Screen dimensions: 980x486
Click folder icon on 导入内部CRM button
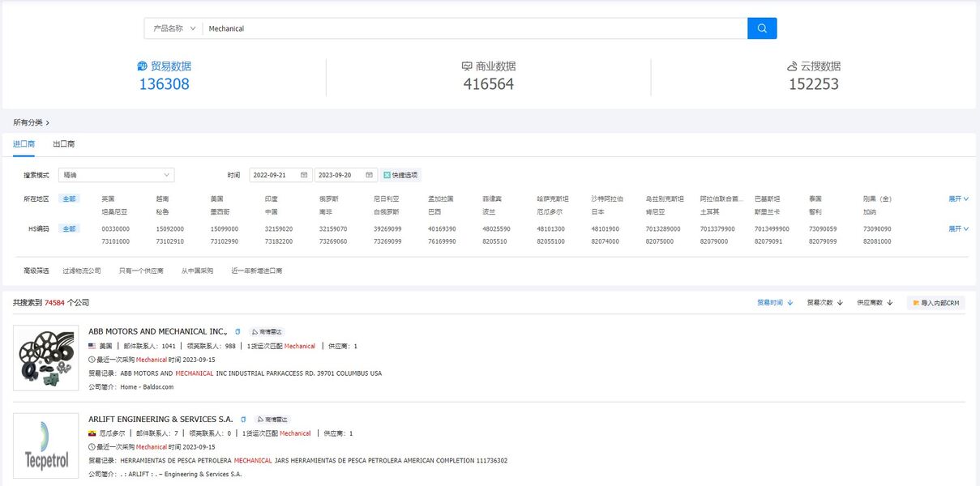pyautogui.click(x=916, y=303)
